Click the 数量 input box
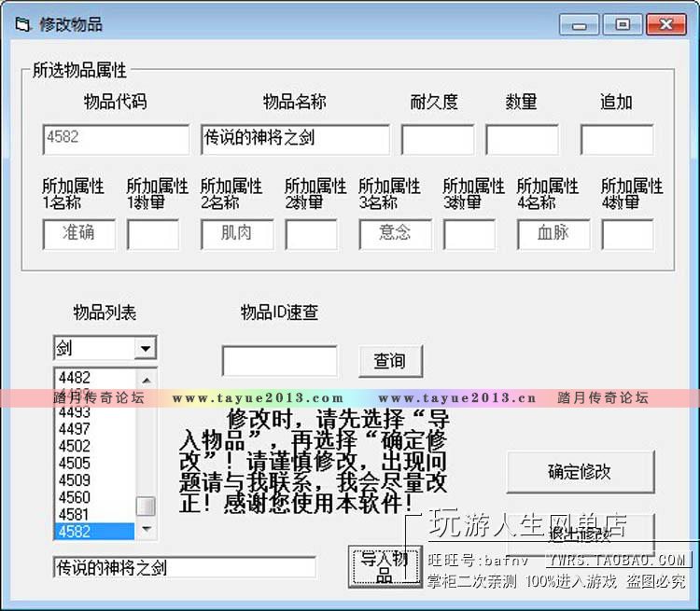This screenshot has width=700, height=611. (522, 140)
